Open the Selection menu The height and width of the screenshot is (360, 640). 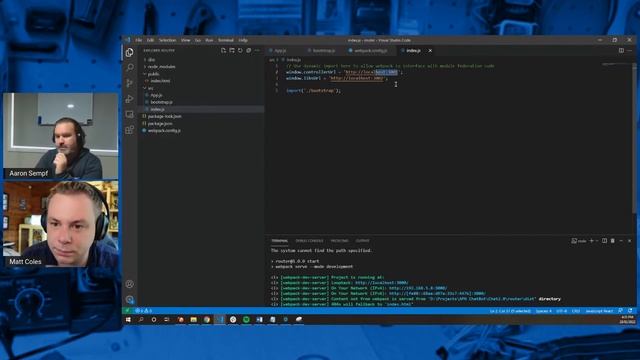click(x=167, y=40)
